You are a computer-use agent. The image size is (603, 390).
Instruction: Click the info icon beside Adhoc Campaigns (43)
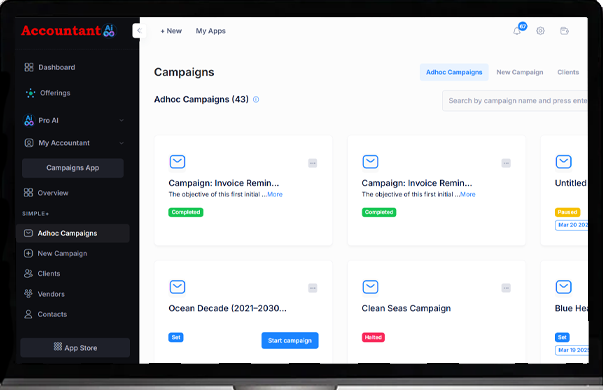coord(256,100)
